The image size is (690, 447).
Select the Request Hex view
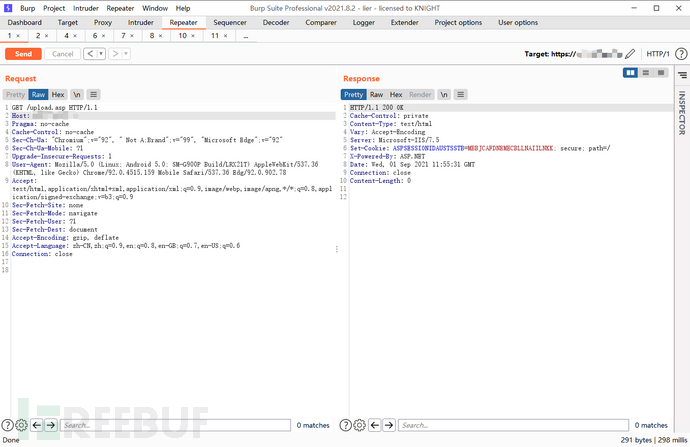click(58, 95)
